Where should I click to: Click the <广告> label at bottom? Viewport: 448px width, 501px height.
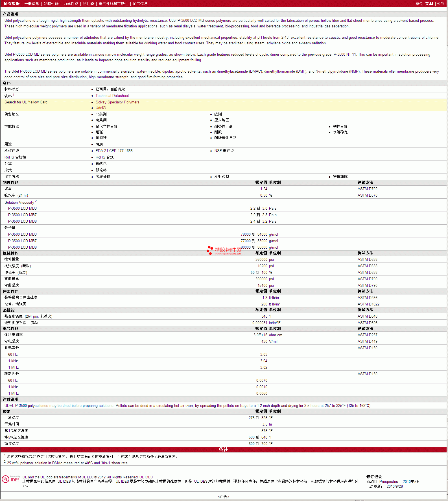pyautogui.click(x=223, y=497)
